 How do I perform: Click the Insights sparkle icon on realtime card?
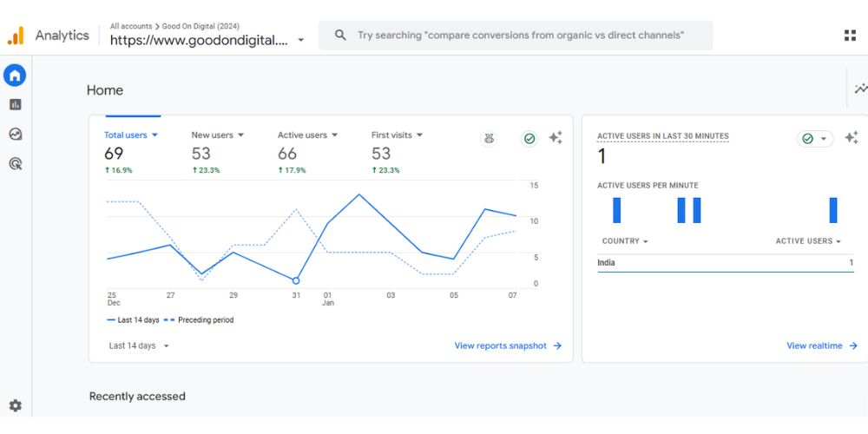coord(852,138)
